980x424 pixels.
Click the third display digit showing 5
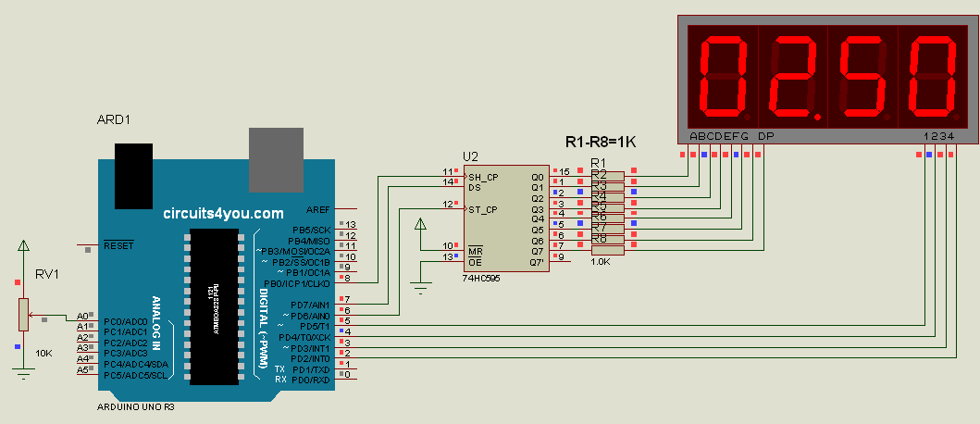click(x=862, y=78)
